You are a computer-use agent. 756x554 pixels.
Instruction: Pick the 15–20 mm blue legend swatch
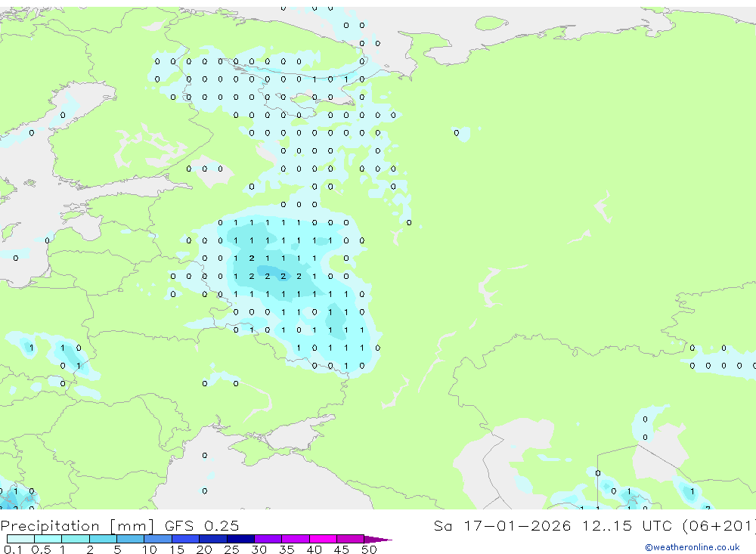click(186, 539)
